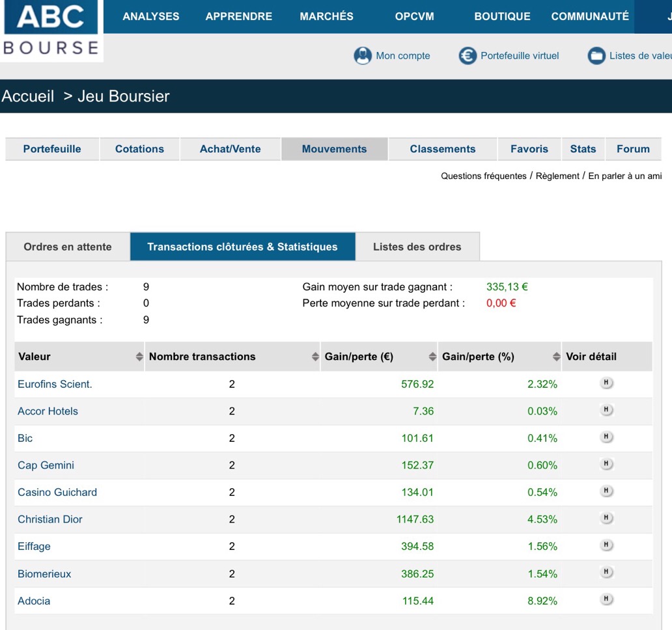Screen dimensions: 672x630
Task: Open the COMMUNAUTÉ menu
Action: pos(590,16)
